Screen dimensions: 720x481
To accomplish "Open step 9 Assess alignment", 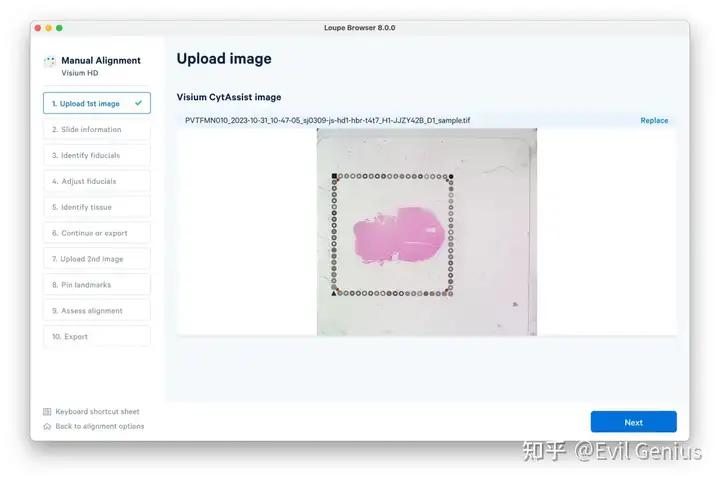I will tap(97, 311).
